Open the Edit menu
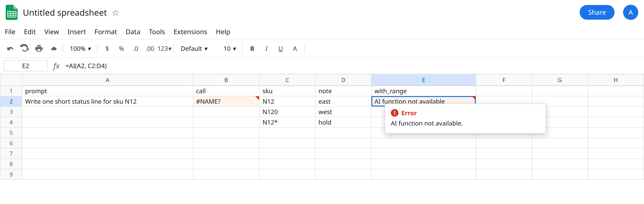Screen dimensions: 644x204 pyautogui.click(x=30, y=32)
